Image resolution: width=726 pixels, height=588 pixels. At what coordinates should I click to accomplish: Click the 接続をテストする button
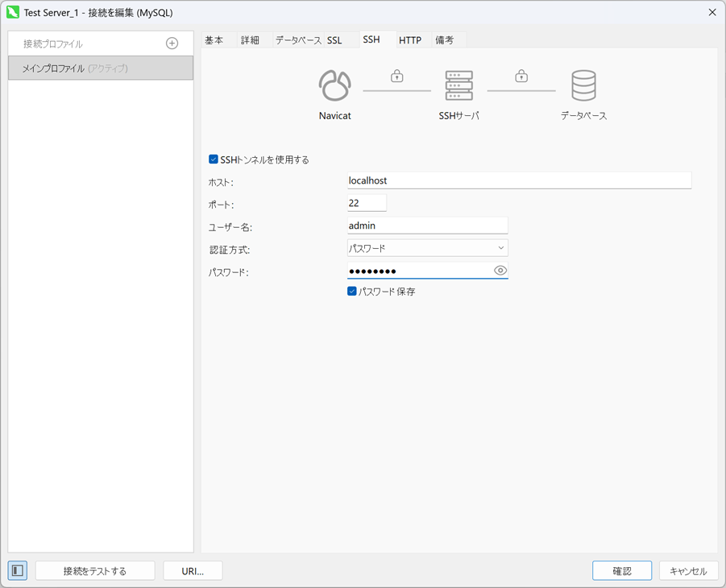95,571
